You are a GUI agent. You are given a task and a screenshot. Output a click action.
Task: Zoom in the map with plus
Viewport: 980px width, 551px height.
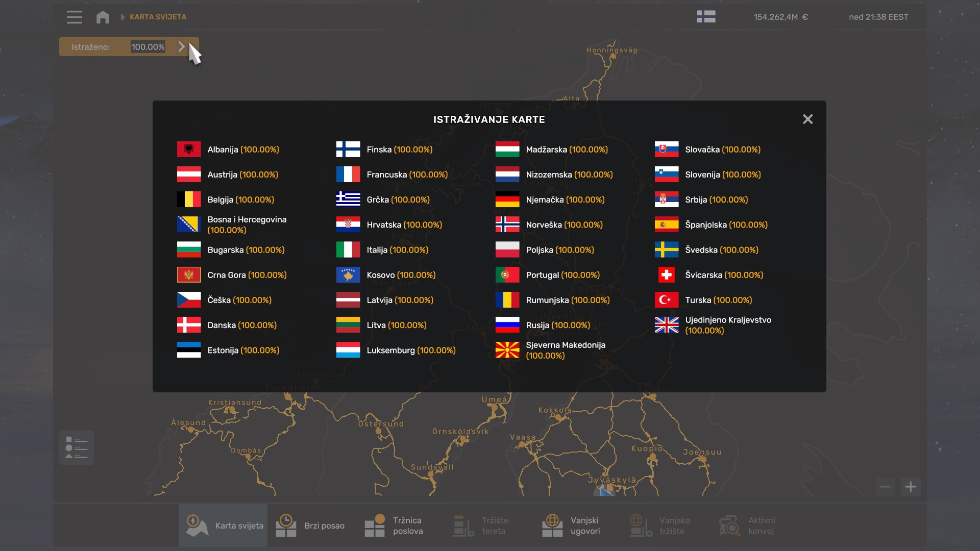point(911,487)
